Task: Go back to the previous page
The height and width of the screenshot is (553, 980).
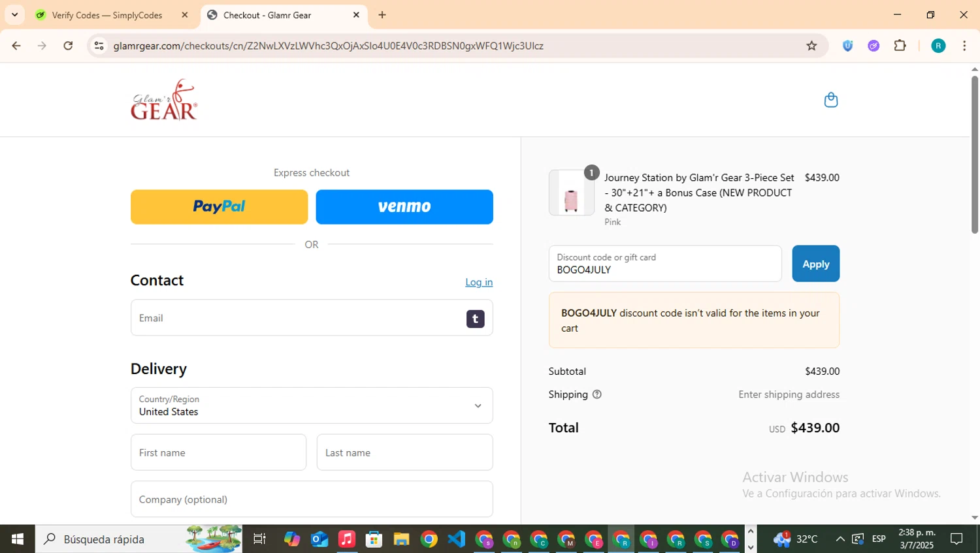Action: coord(16,46)
